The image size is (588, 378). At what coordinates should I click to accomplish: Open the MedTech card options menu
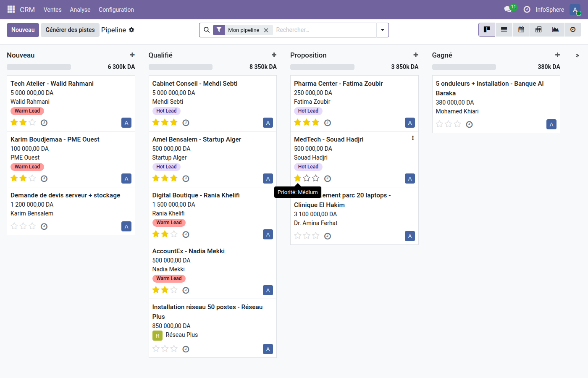click(412, 138)
